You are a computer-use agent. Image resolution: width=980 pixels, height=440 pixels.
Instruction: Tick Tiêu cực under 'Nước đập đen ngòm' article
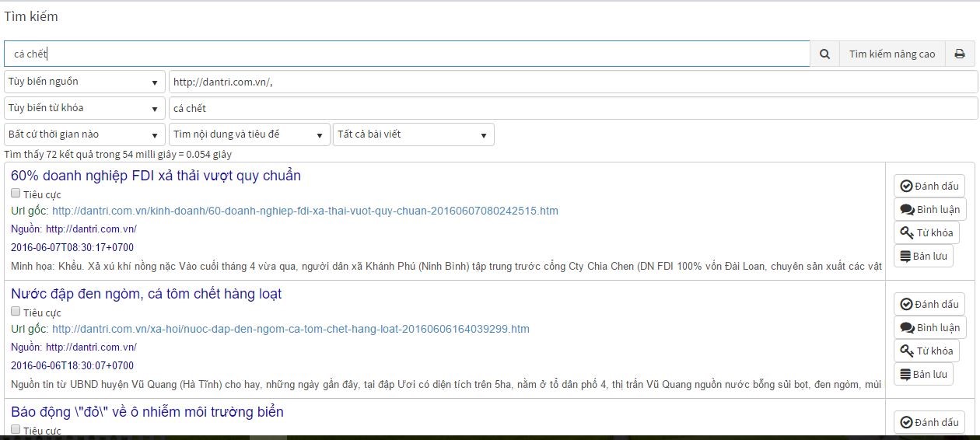pyautogui.click(x=16, y=312)
